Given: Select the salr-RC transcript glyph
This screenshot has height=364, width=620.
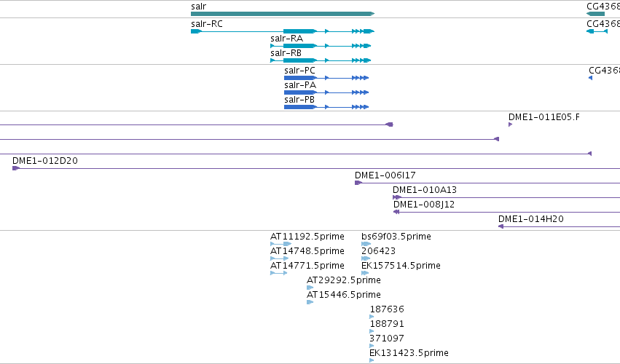Looking at the screenshot, I should click(283, 31).
